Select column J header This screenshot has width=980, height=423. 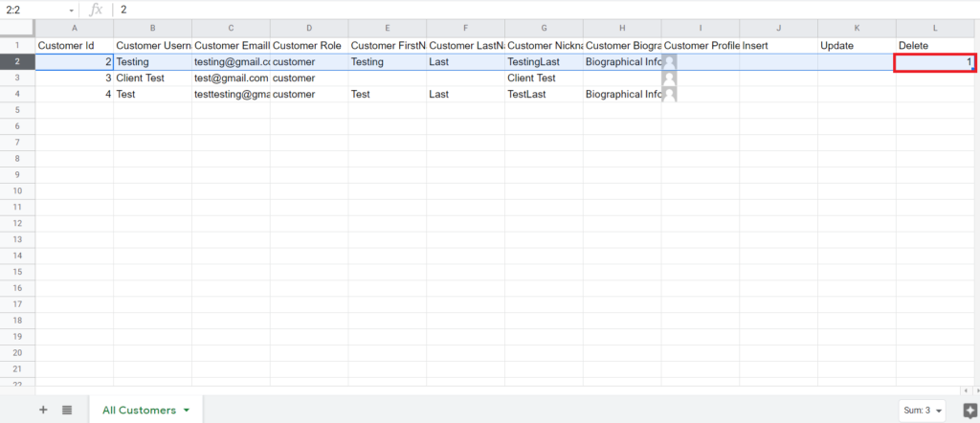click(779, 28)
